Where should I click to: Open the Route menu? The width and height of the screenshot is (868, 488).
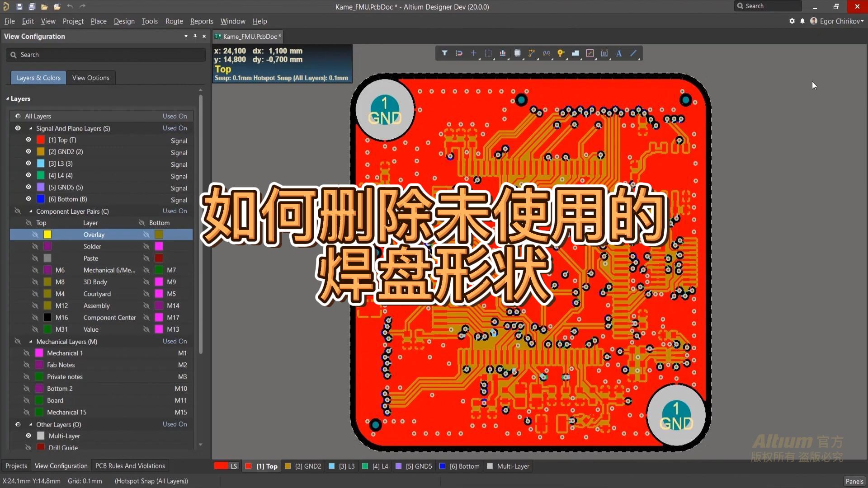[x=174, y=21]
